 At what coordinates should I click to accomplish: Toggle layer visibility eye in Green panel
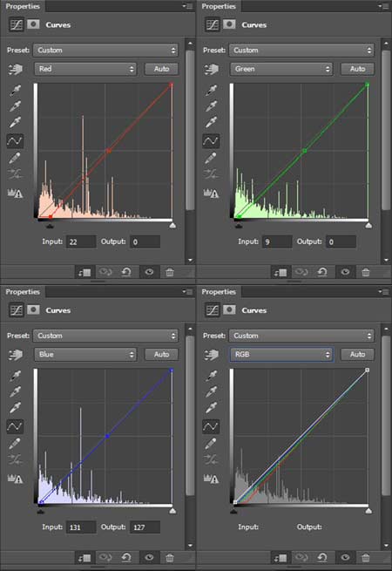click(346, 272)
